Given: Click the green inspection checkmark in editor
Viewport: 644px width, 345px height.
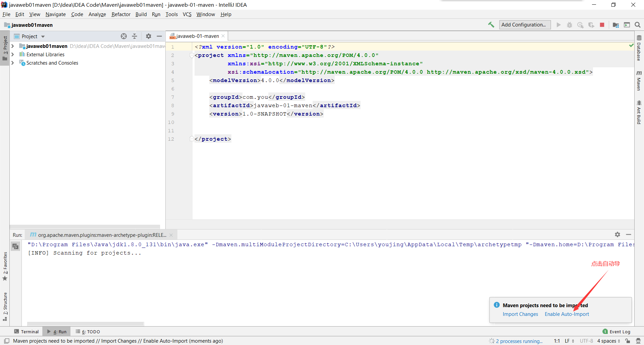Looking at the screenshot, I should (x=631, y=46).
